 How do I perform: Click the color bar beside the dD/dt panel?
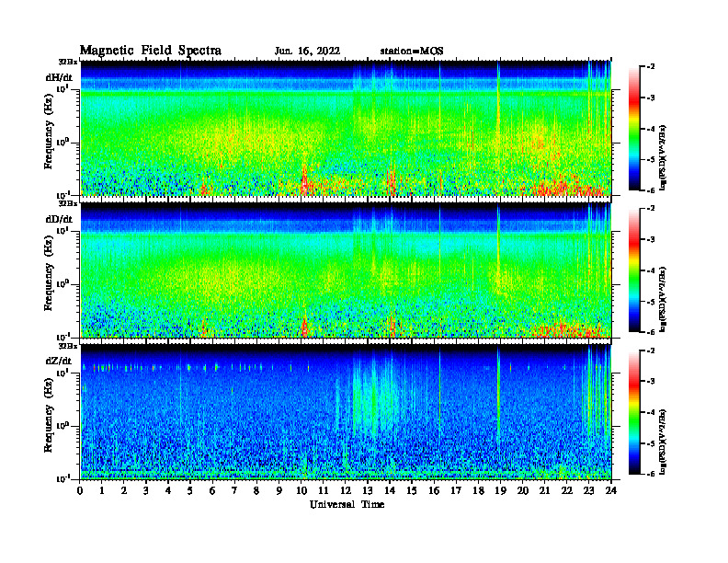[x=633, y=270]
